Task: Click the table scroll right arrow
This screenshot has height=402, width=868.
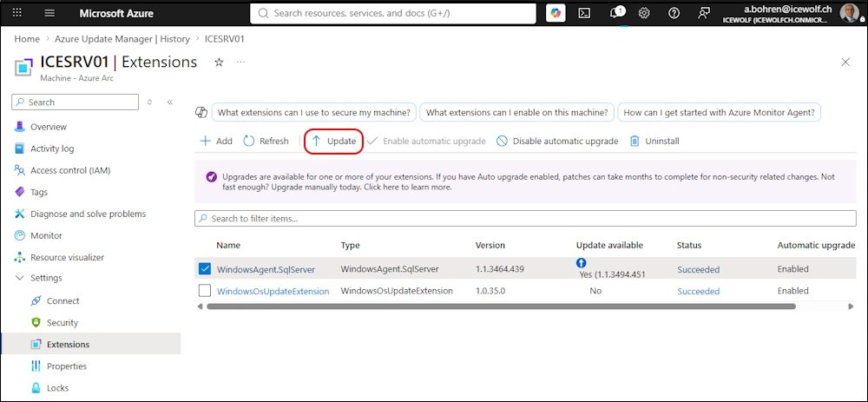Action: pyautogui.click(x=852, y=306)
